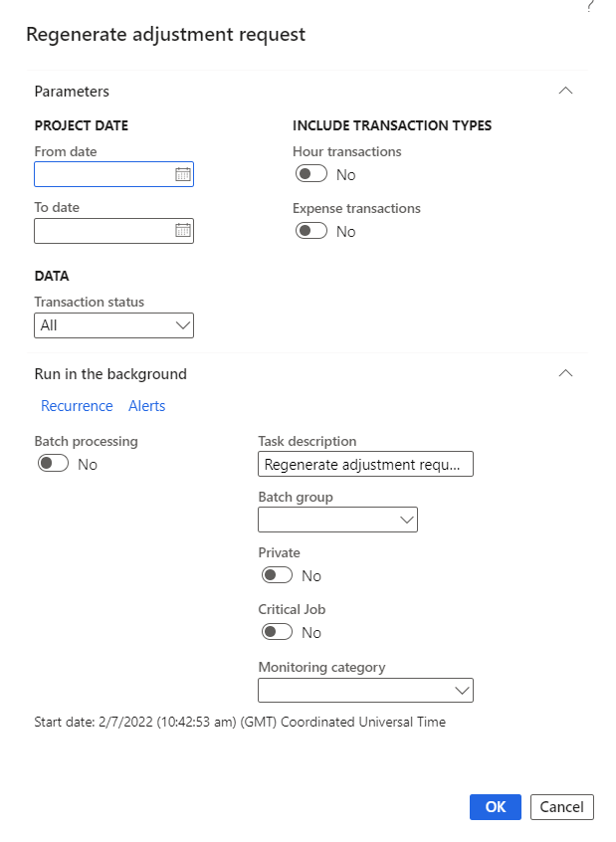This screenshot has width=616, height=842.
Task: Open the Batch group dropdown
Action: [337, 520]
